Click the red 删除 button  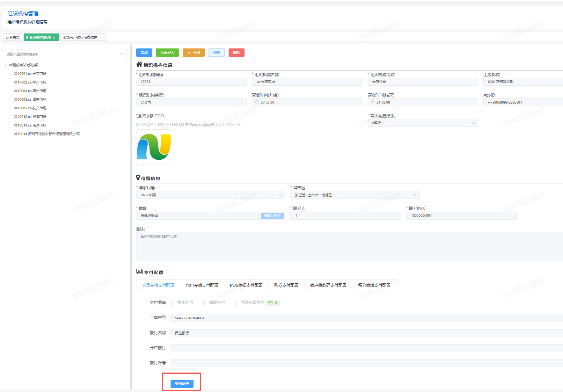[x=236, y=53]
